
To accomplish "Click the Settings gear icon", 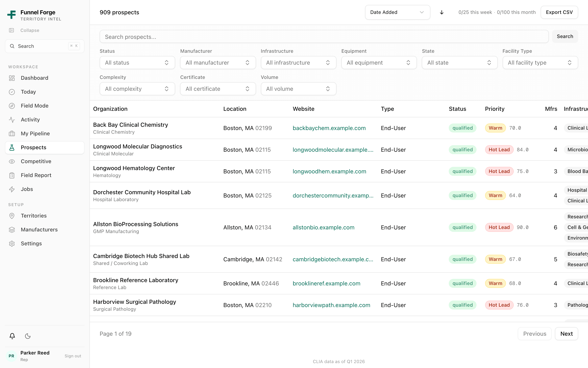I will 12,243.
